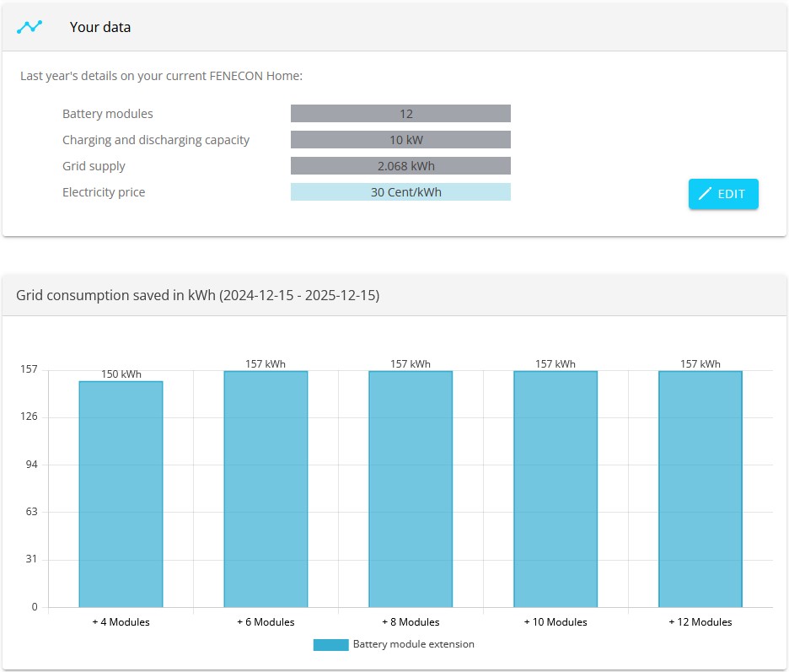Viewport: 789px width, 672px height.
Task: Click the Charging and discharging capacity 10 kW field
Action: (400, 140)
